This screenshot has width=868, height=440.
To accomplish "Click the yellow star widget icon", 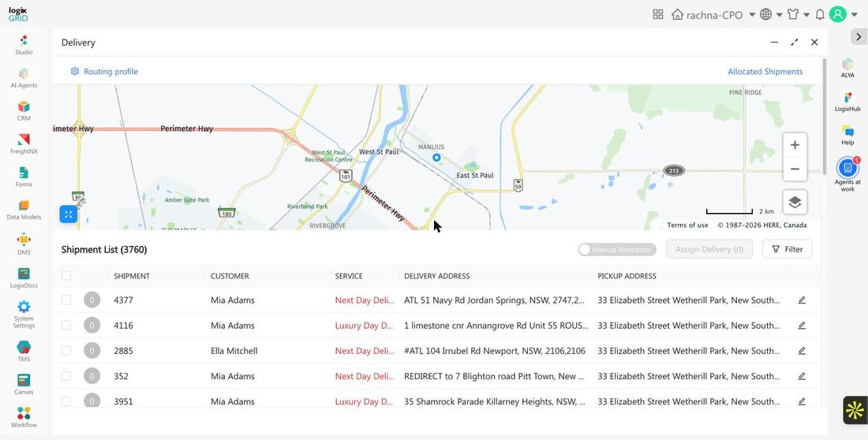I will [855, 410].
